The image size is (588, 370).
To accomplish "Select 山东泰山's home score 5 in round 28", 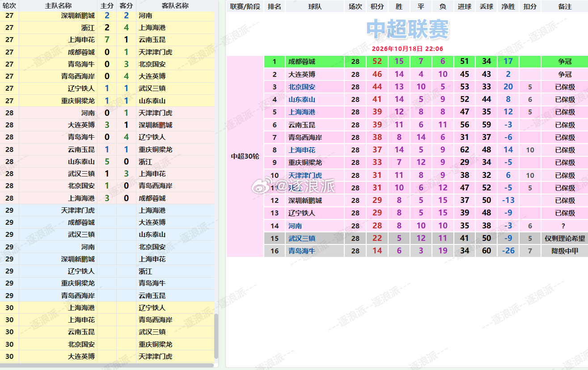I will 107,161.
